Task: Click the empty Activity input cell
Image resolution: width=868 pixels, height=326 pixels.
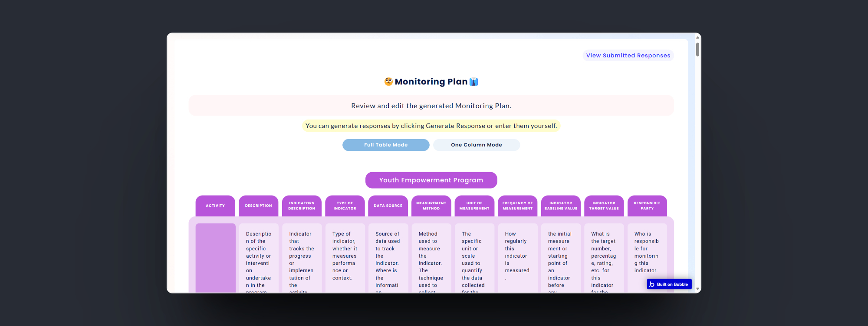Action: 215,257
